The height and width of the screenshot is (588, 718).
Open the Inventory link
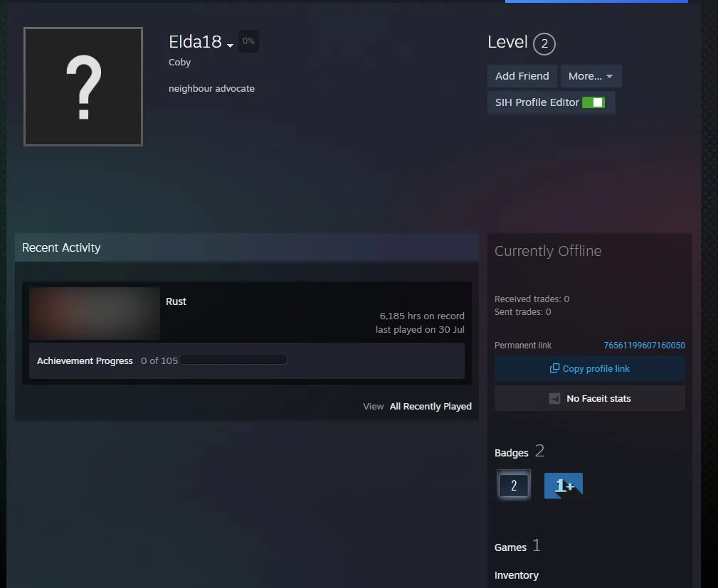coord(517,575)
